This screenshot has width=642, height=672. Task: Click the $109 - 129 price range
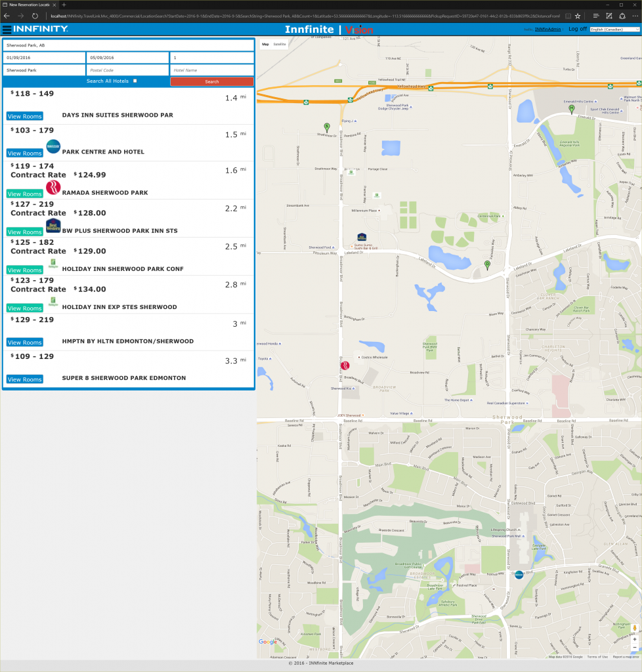coord(32,356)
